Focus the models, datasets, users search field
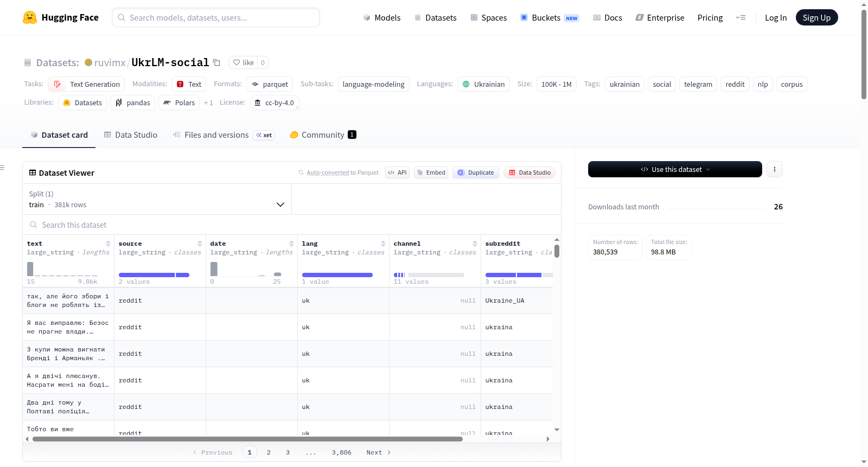868x467 pixels. (x=216, y=17)
